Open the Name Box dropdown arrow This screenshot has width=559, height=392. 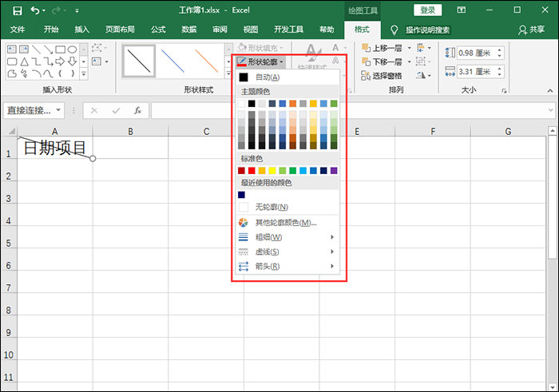[x=58, y=110]
